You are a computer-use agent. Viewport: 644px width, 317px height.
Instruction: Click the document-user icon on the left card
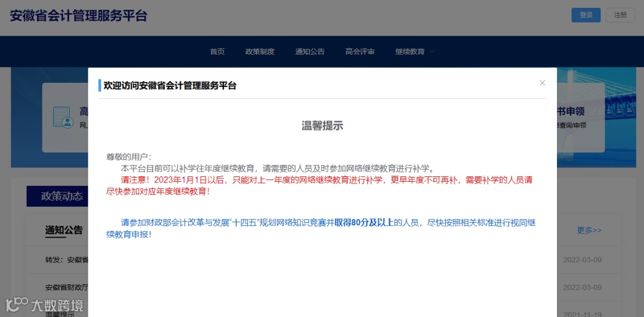[x=63, y=117]
